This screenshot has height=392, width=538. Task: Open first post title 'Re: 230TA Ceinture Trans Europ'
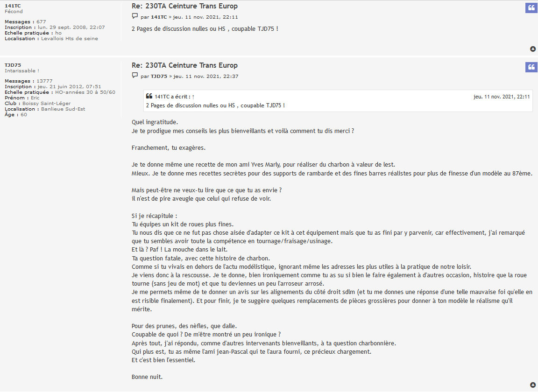pos(184,6)
